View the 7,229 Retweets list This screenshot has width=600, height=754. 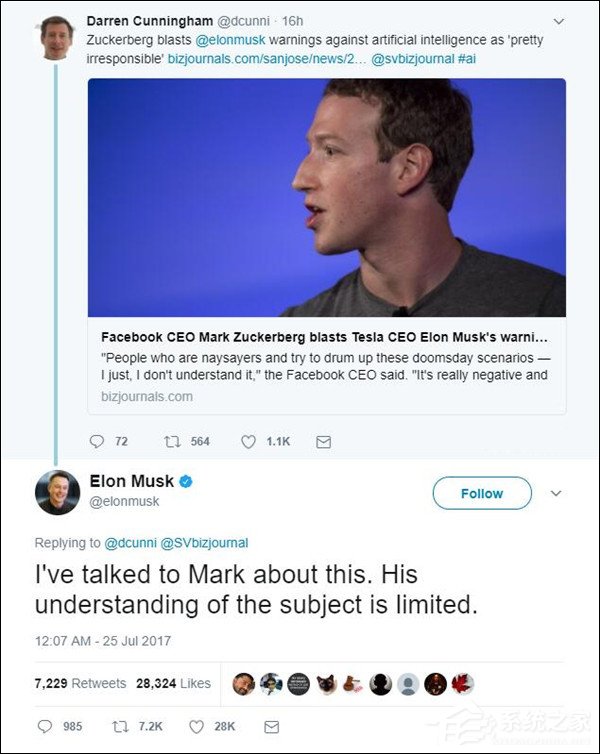coord(80,683)
